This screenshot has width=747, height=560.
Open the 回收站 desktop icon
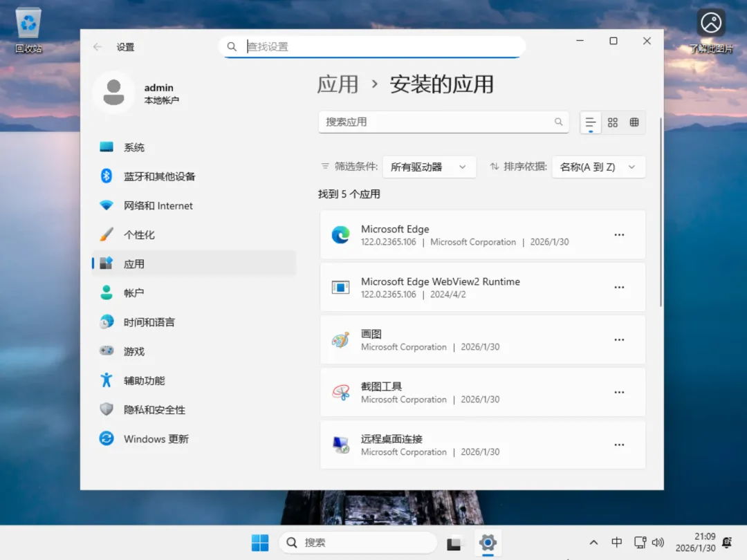(x=28, y=30)
